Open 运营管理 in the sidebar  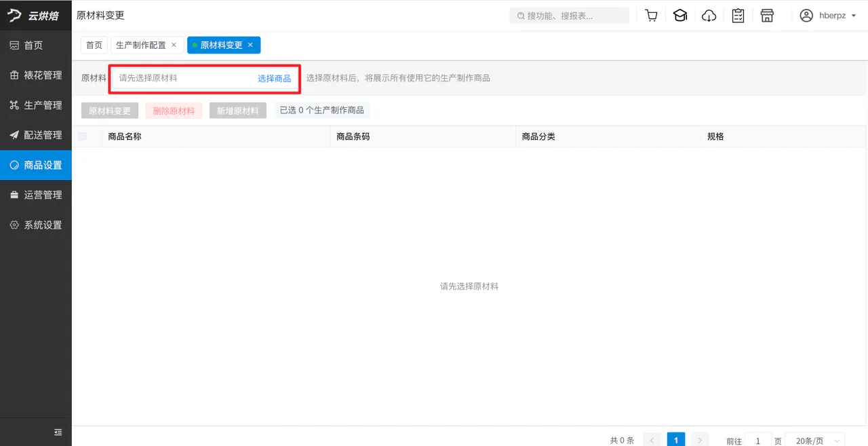(x=36, y=195)
